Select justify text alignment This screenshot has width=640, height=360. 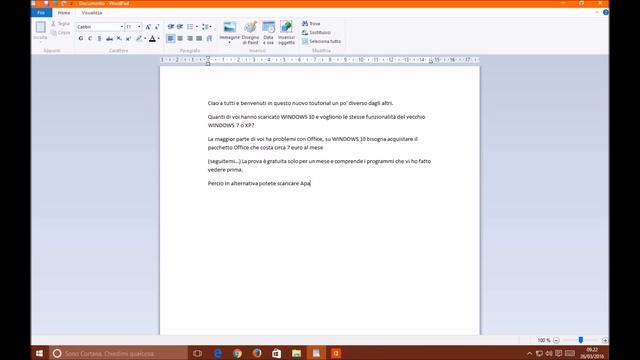pyautogui.click(x=199, y=38)
